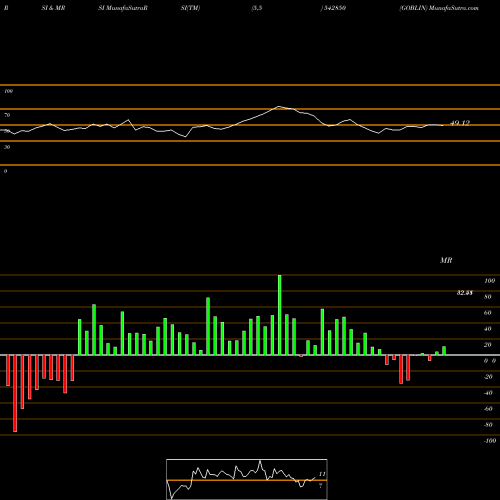Click the "542850" stock code text
This screenshot has width=500, height=500.
[334, 8]
